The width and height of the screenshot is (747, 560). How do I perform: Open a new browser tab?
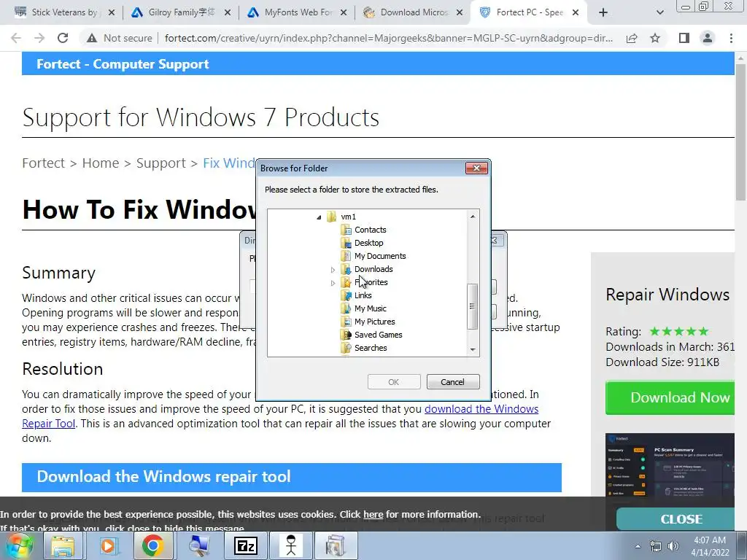coord(603,12)
